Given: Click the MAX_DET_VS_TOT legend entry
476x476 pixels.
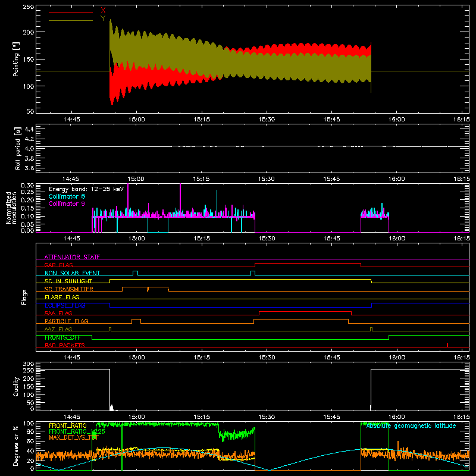Looking at the screenshot, I should (74, 437).
